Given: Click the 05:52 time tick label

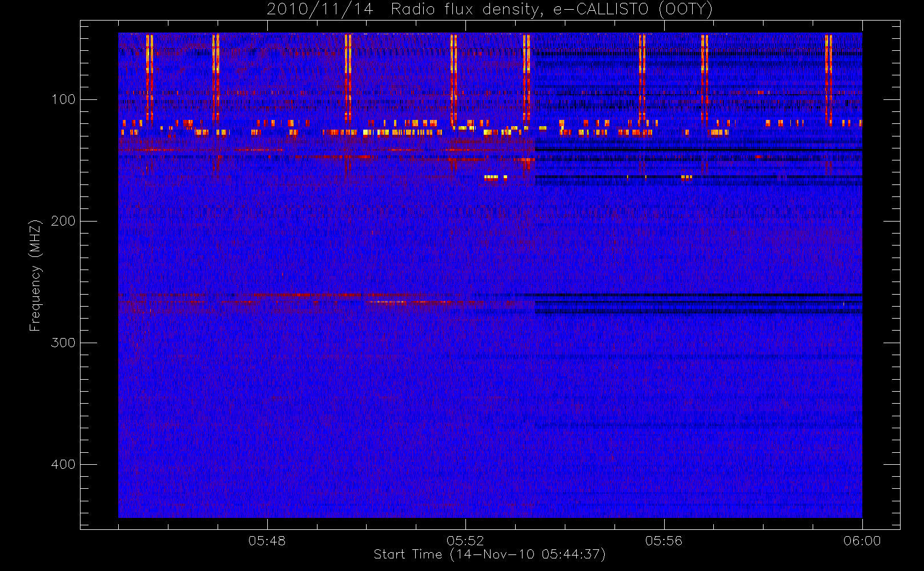Looking at the screenshot, I should [x=465, y=541].
